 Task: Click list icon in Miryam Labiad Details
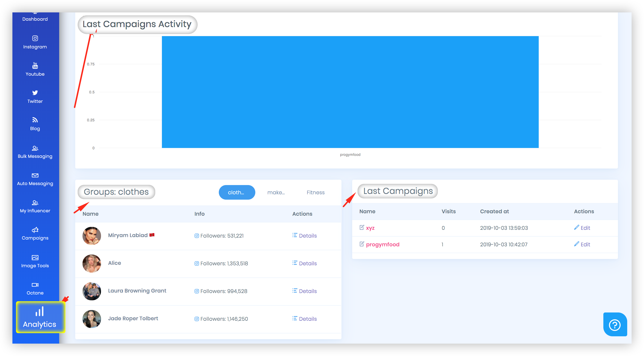pyautogui.click(x=294, y=235)
